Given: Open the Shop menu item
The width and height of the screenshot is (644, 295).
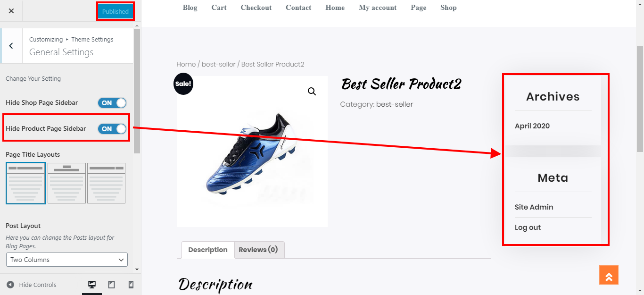Looking at the screenshot, I should (x=448, y=8).
